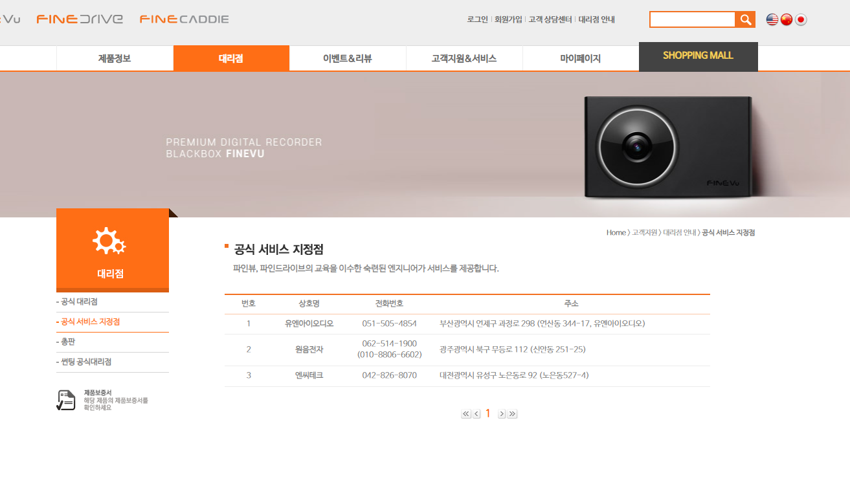Viewport: 850px width, 504px height.
Task: Click the white gear icon above 대리점
Action: click(x=109, y=241)
